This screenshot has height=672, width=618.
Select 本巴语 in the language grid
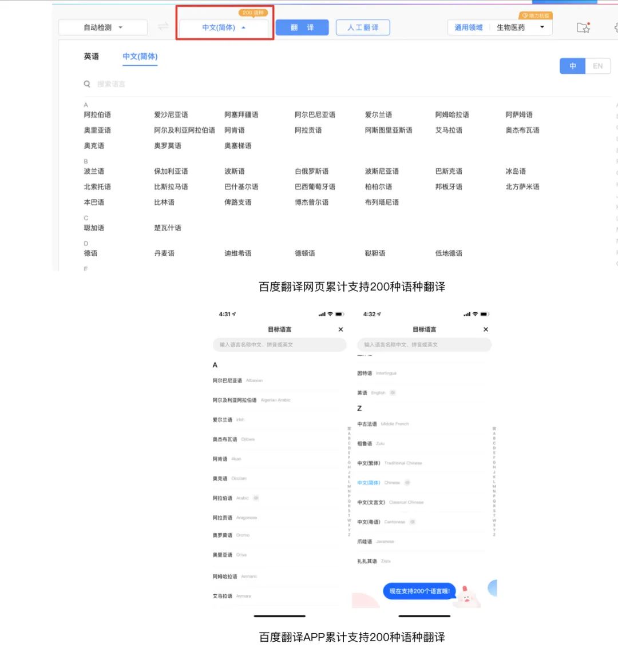pyautogui.click(x=94, y=202)
